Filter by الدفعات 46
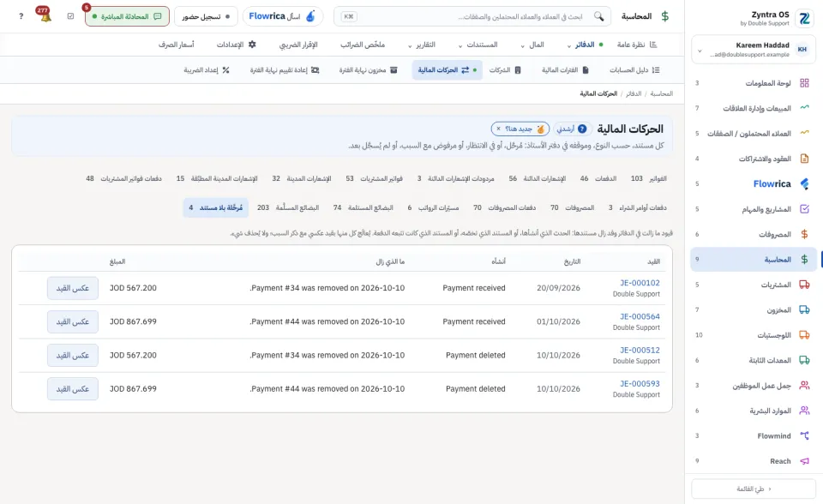Viewport: 823px width, 504px height. pos(598,178)
